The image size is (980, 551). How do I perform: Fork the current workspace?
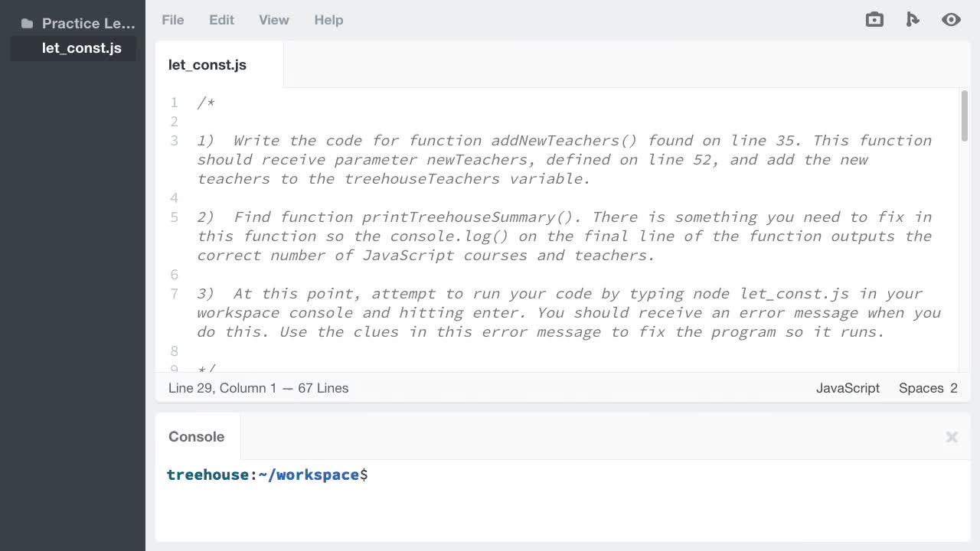point(913,19)
